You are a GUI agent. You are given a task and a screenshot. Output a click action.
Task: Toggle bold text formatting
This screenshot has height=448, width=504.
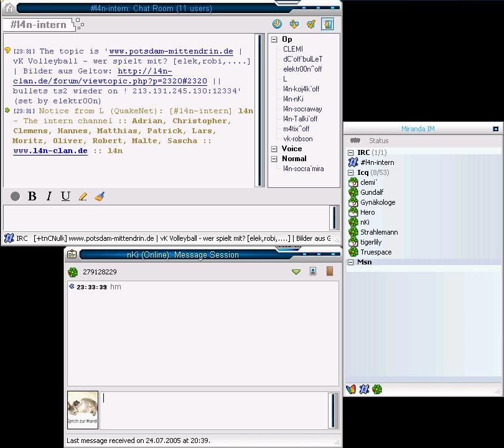coord(32,197)
